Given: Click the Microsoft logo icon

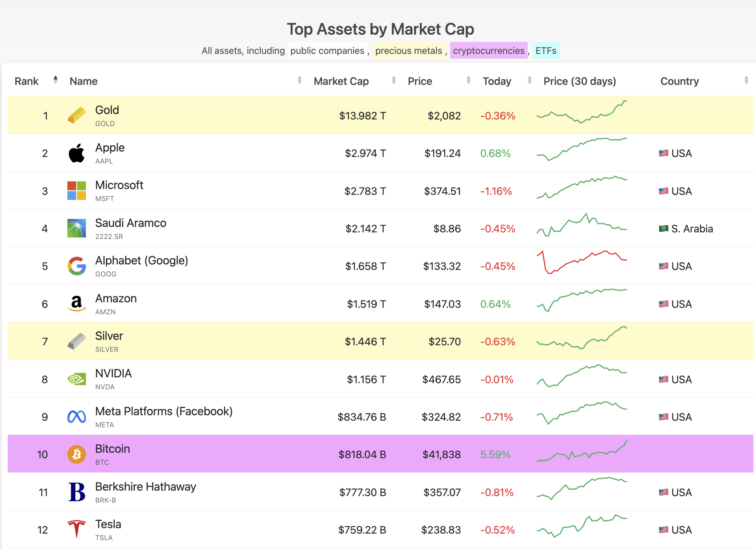Looking at the screenshot, I should pyautogui.click(x=76, y=190).
